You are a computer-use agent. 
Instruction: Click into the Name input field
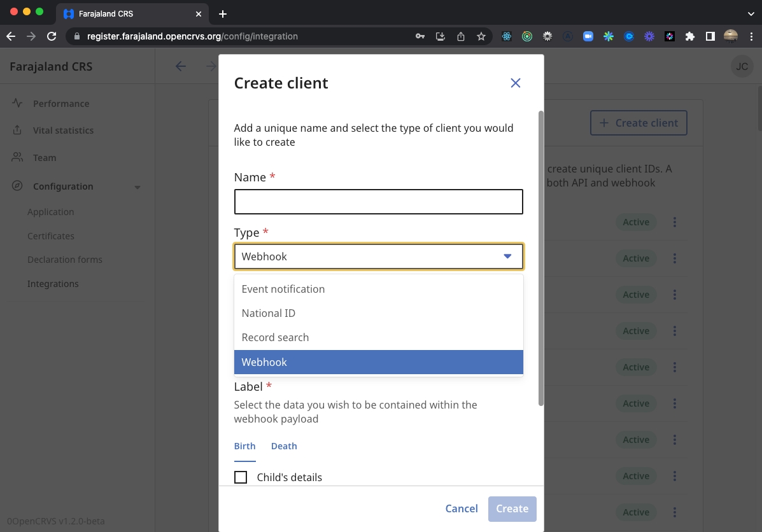coord(378,202)
